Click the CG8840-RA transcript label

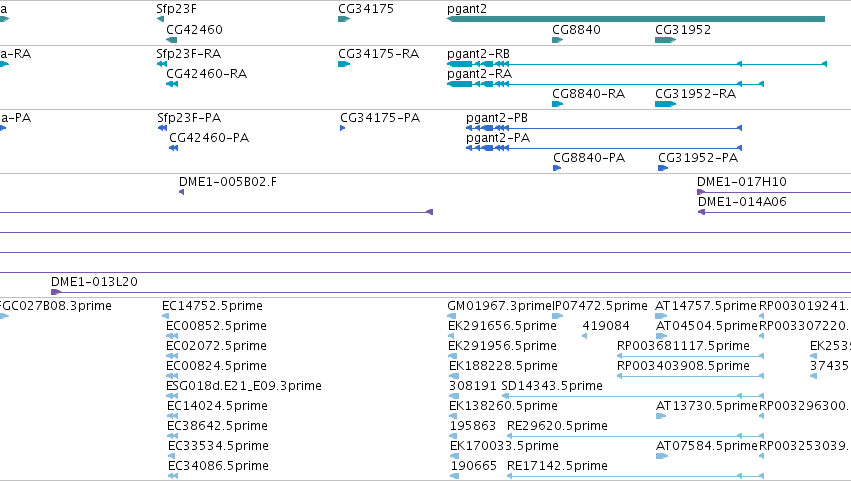point(588,94)
